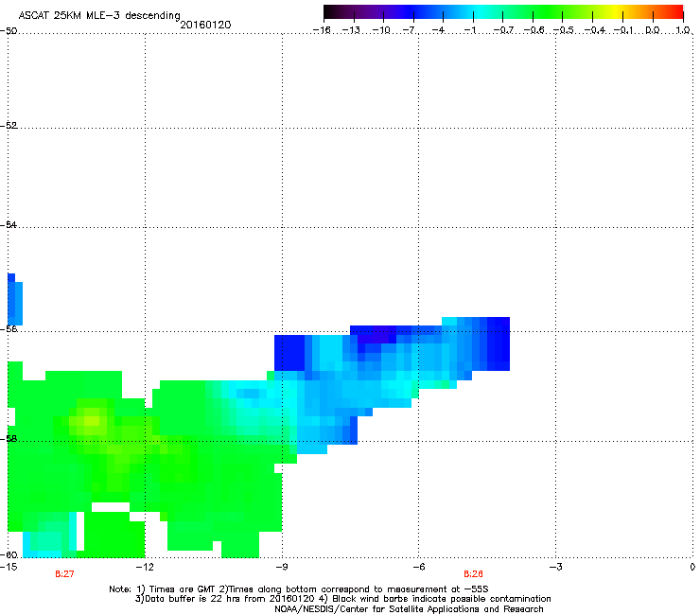Click the '-9' longitude axis label

[281, 567]
